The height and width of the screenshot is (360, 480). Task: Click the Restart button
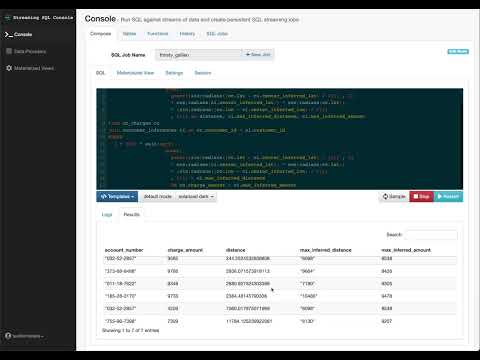pyautogui.click(x=448, y=196)
